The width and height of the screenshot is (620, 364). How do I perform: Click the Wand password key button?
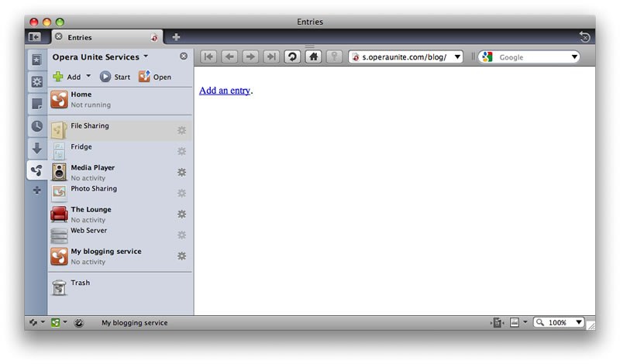coord(334,57)
